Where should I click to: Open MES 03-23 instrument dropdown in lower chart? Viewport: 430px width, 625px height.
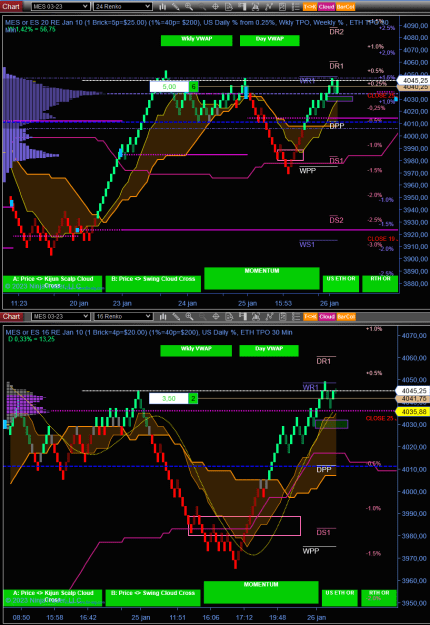pos(61,316)
